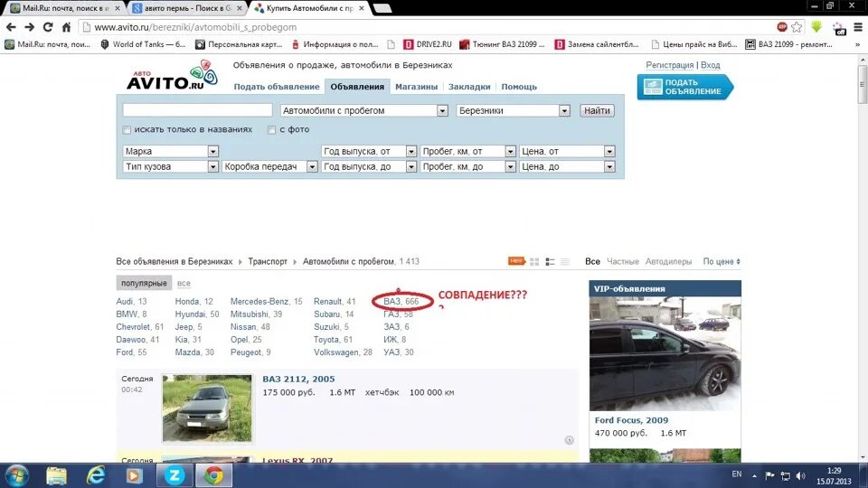Open the 'Цена, от' dropdown
Screen dimensions: 868x488
pos(567,151)
